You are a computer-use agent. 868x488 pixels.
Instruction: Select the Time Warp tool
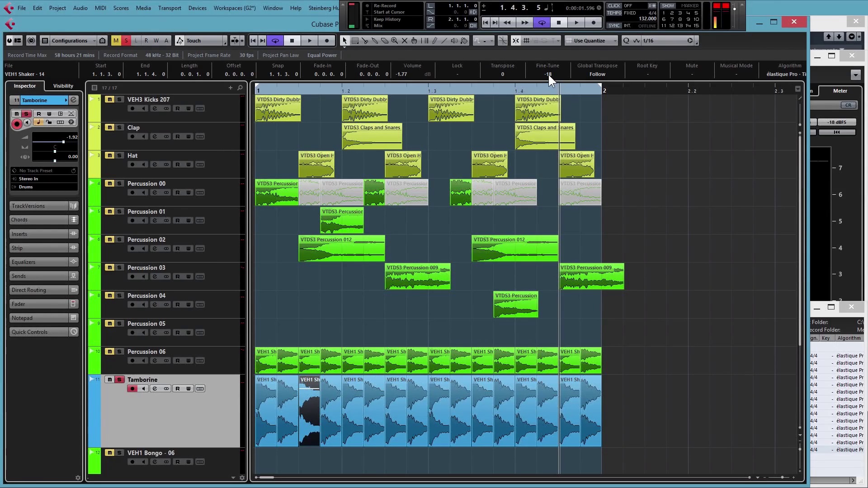(425, 41)
